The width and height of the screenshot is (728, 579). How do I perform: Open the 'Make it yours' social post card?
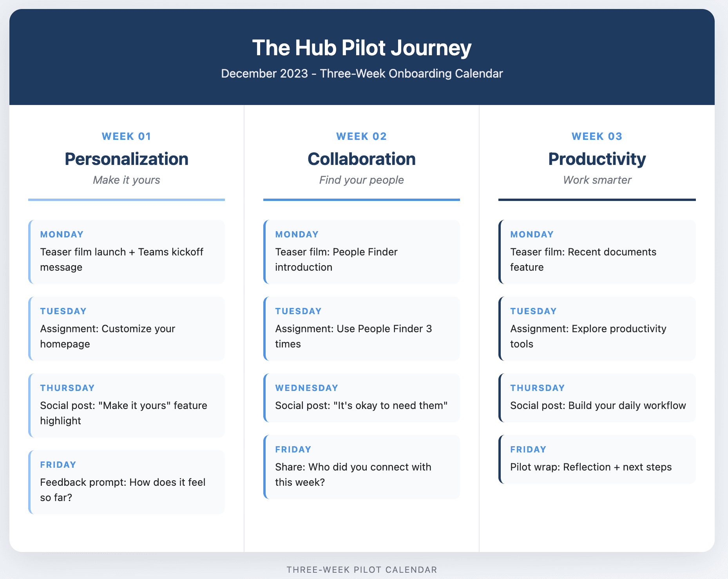coord(127,405)
